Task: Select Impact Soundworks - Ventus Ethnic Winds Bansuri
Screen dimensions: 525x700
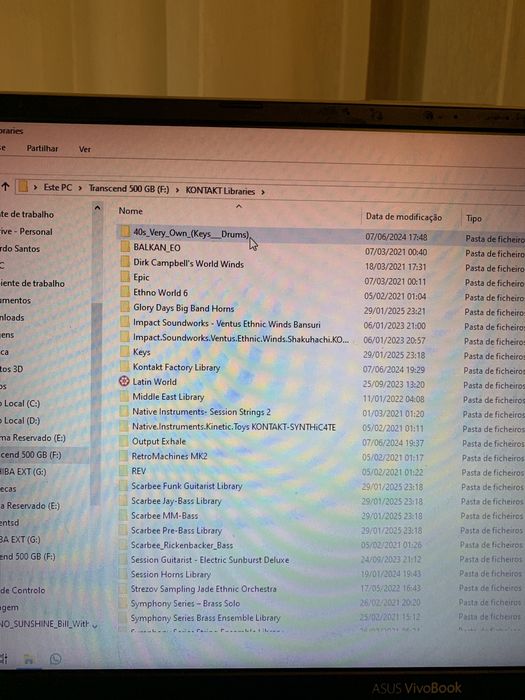Action: (x=226, y=323)
